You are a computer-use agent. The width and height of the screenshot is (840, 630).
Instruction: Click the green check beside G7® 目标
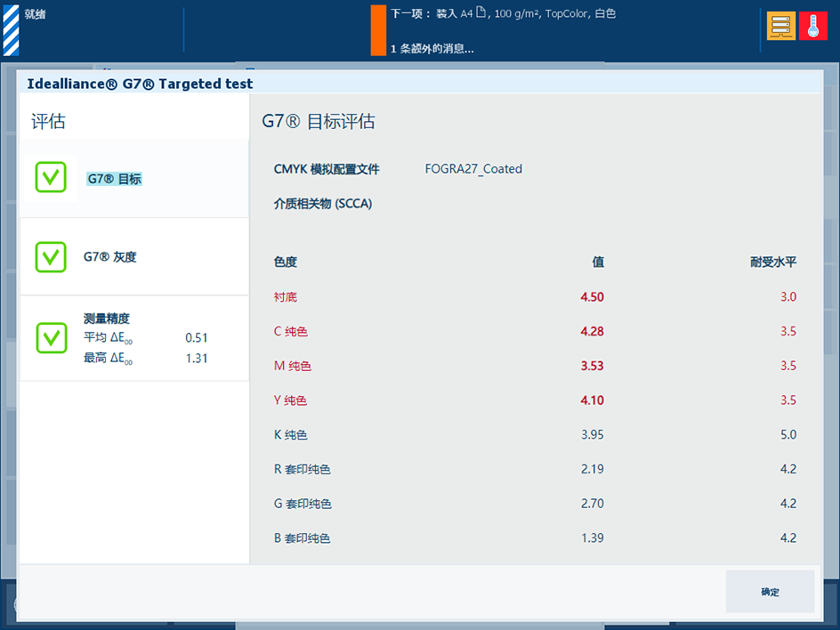click(51, 177)
